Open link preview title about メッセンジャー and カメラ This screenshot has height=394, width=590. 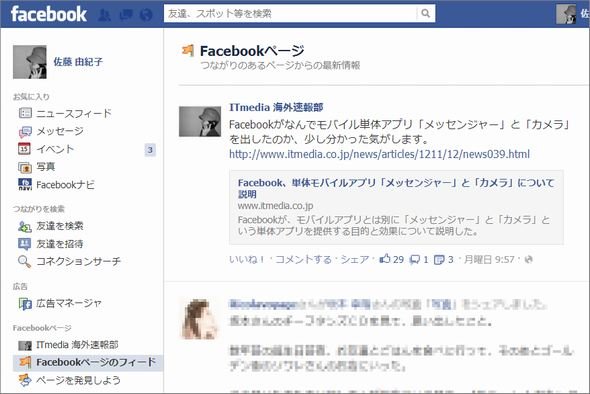396,188
